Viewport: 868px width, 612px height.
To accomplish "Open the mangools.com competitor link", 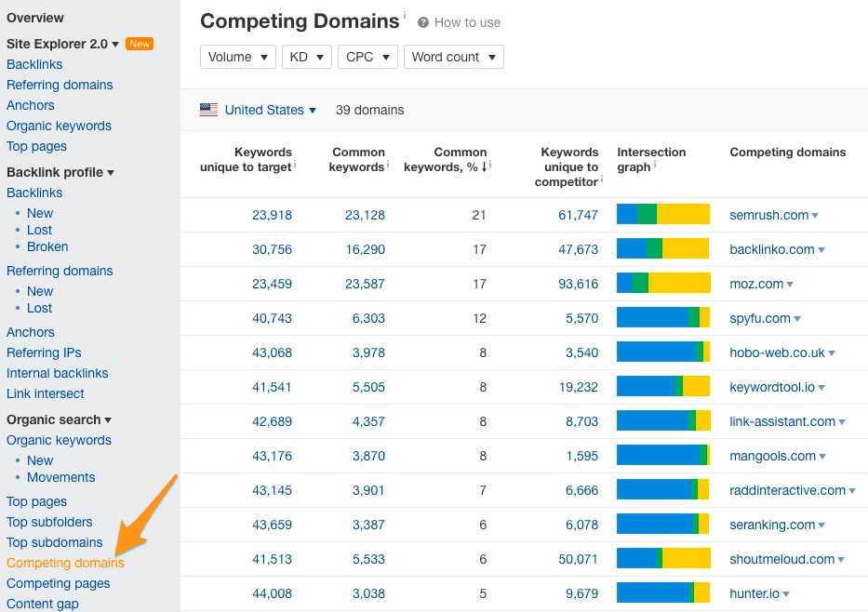I will tap(773, 456).
